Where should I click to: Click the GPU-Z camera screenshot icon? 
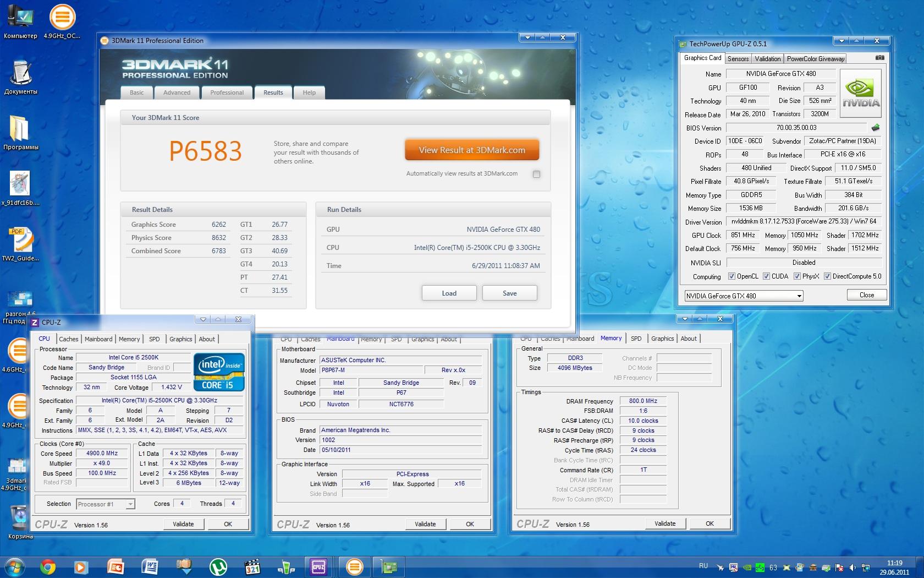pyautogui.click(x=880, y=58)
